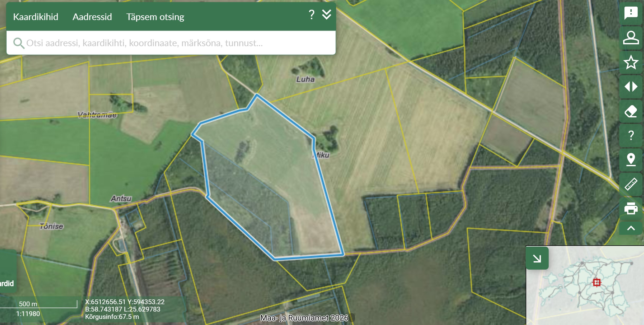Click the right sidebar question mark icon
Viewport: 644px width, 325px height.
pyautogui.click(x=631, y=135)
